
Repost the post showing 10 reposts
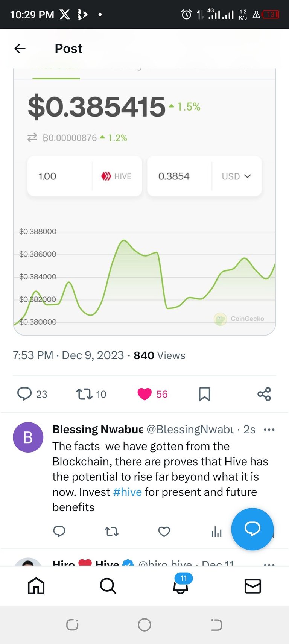click(84, 394)
